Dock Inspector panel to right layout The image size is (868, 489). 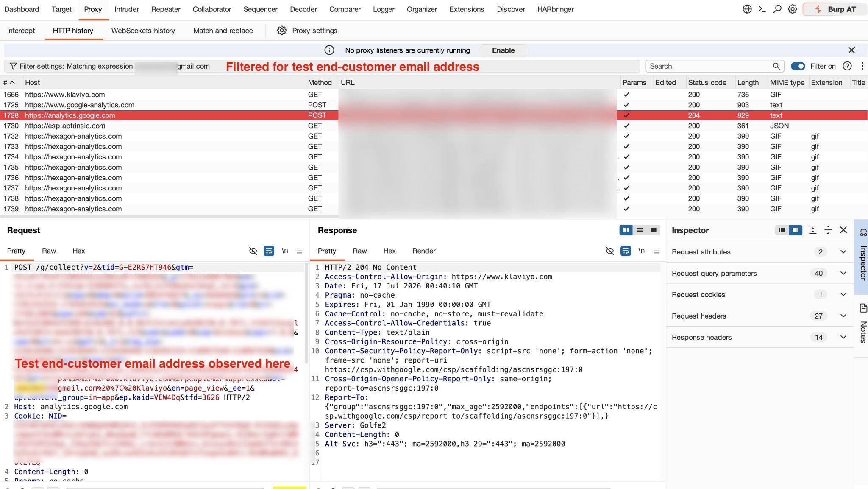pyautogui.click(x=796, y=230)
